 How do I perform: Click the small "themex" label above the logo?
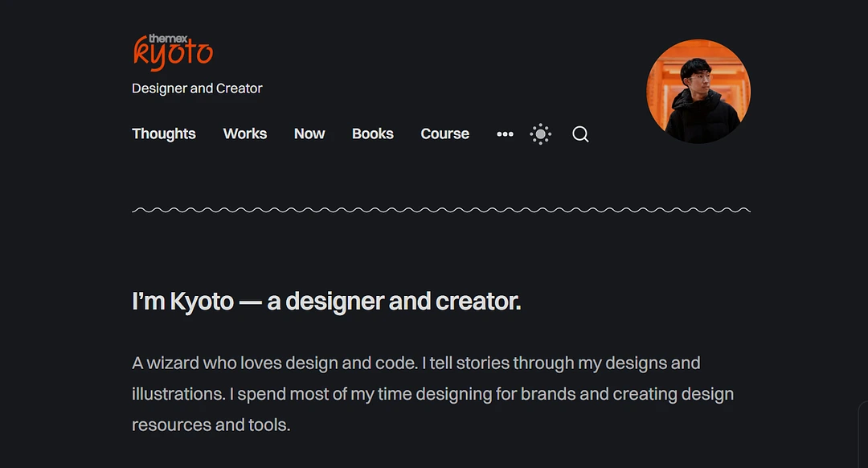(x=168, y=38)
